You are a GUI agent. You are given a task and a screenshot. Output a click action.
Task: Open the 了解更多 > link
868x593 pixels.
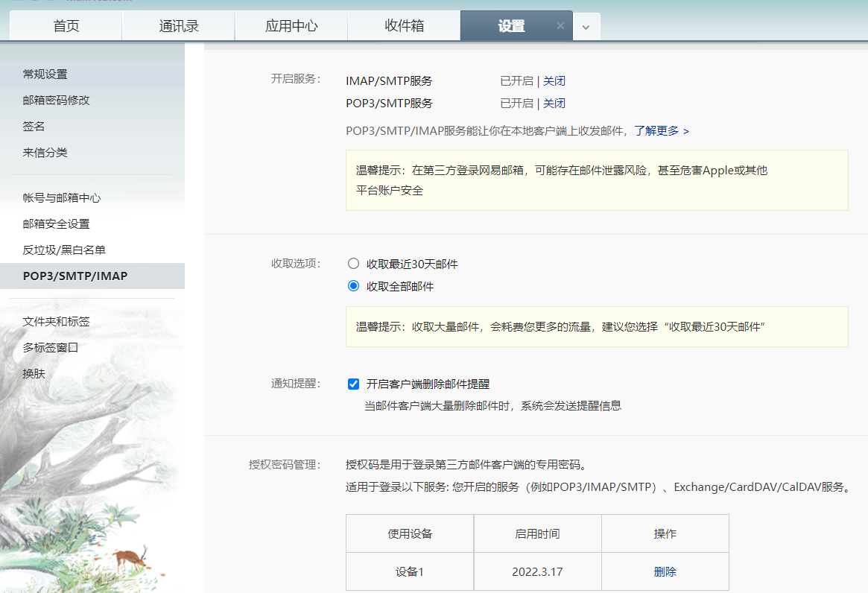point(662,130)
